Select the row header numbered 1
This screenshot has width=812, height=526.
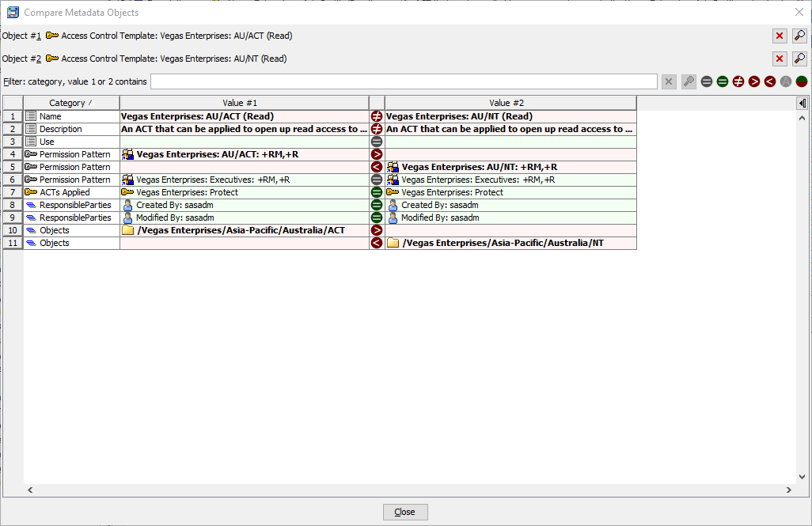tap(13, 116)
